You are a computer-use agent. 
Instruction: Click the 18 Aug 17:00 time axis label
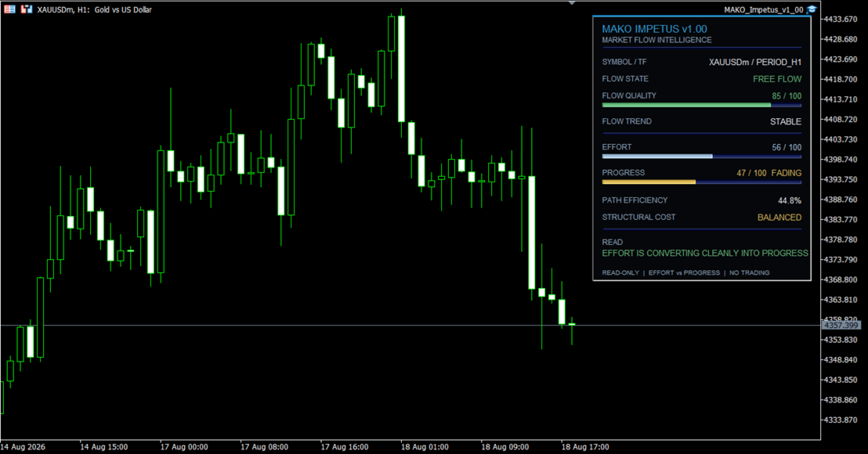coord(585,447)
